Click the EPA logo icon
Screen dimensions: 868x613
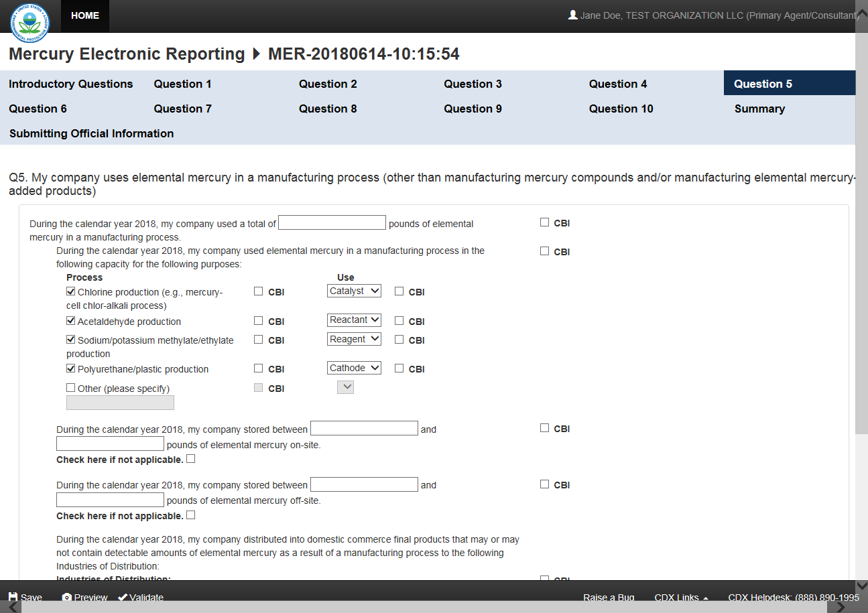29,22
